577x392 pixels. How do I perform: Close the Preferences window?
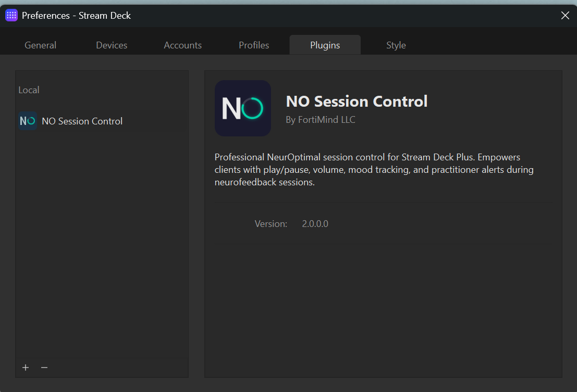tap(565, 15)
